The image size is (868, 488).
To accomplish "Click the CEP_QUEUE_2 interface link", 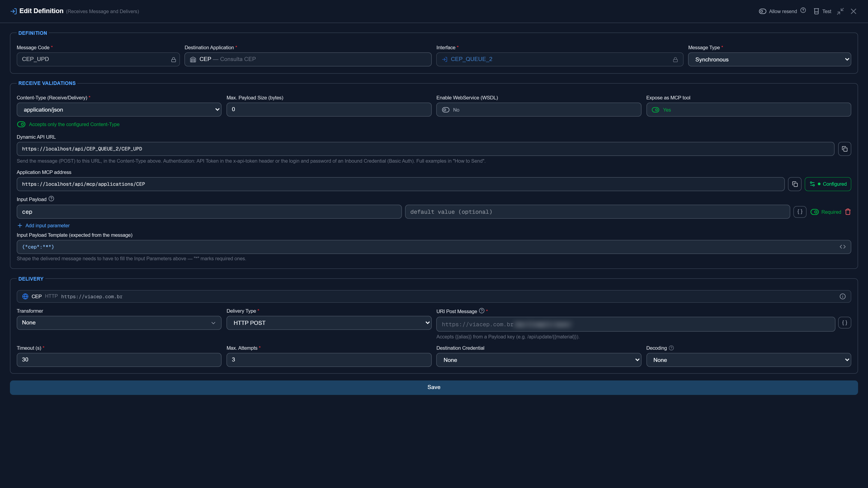I will [x=471, y=59].
